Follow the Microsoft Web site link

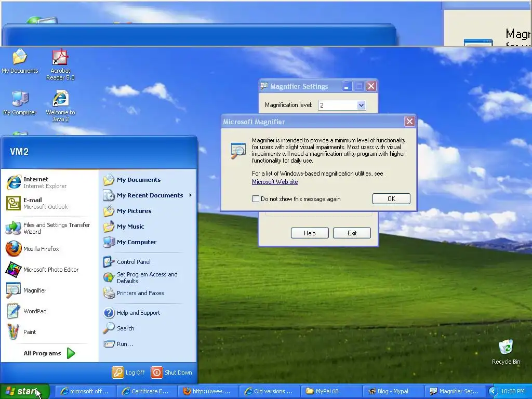click(x=275, y=182)
